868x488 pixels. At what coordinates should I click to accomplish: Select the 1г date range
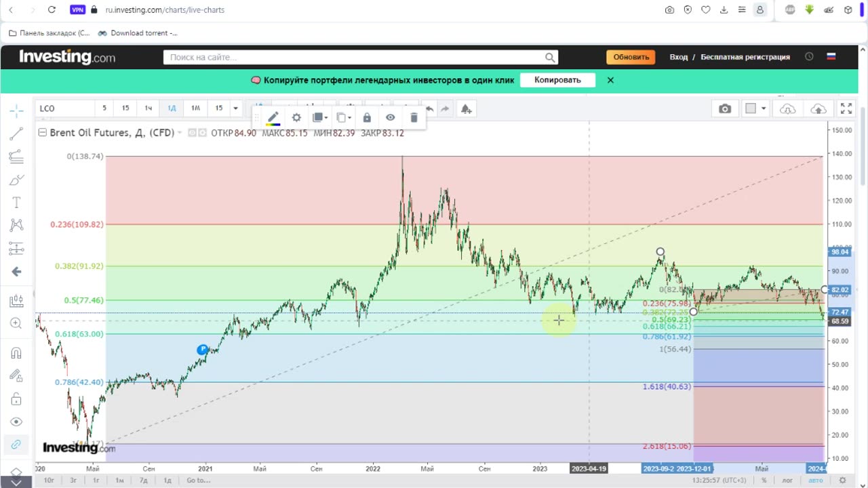96,480
